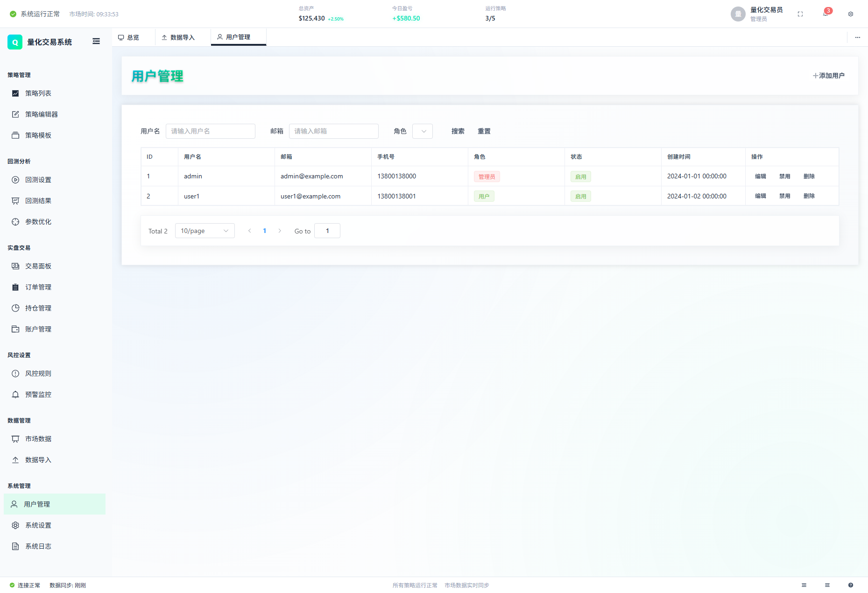Open 系统日志 in the sidebar

(55, 546)
